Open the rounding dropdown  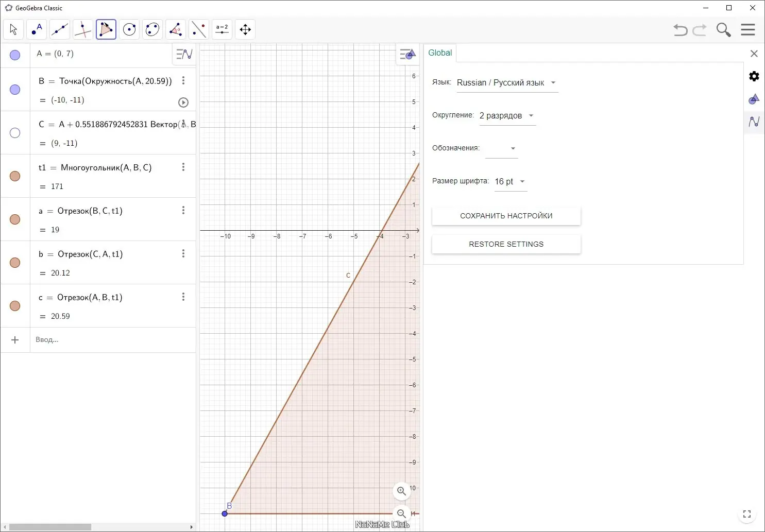pos(507,116)
